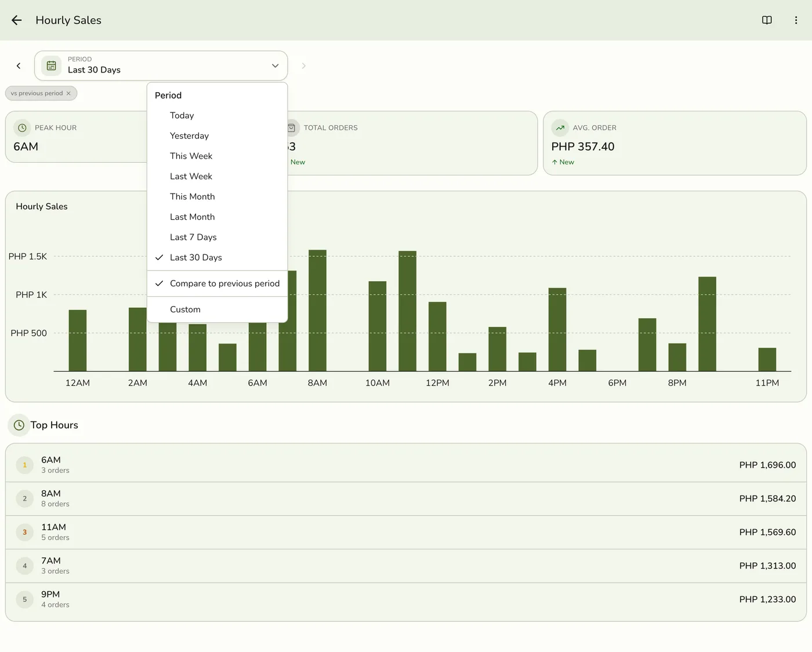
Task: Click the Peak Hour clock icon
Action: pos(22,128)
